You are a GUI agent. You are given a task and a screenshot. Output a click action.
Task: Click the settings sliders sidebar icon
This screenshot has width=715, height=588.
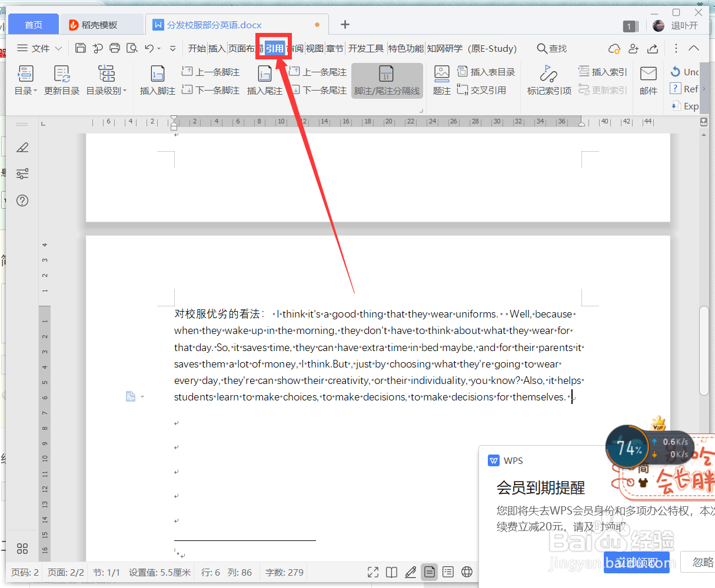[x=22, y=173]
